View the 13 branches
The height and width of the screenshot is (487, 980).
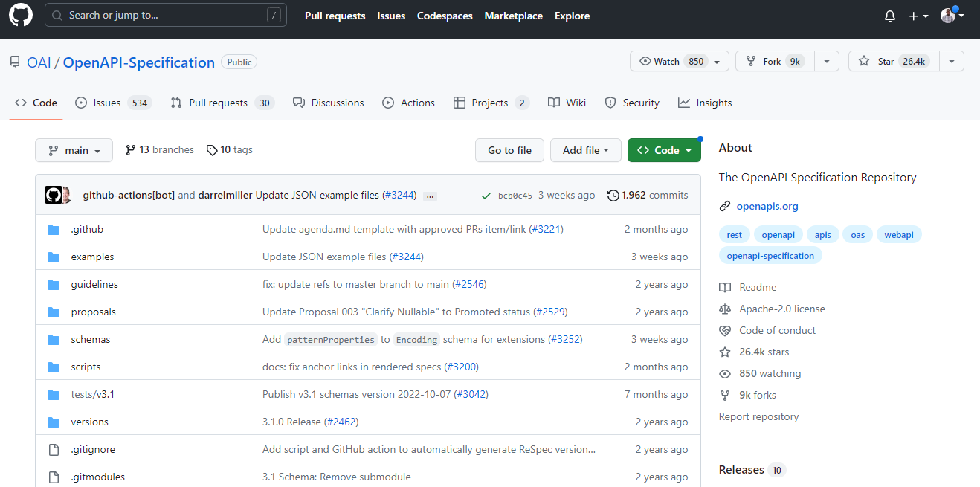point(159,149)
